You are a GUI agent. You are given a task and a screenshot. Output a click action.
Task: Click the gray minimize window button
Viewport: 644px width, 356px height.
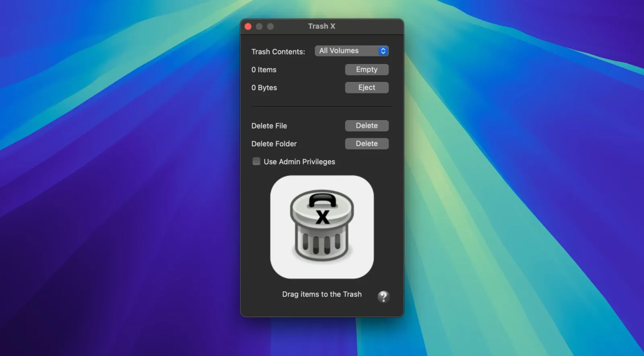[259, 27]
